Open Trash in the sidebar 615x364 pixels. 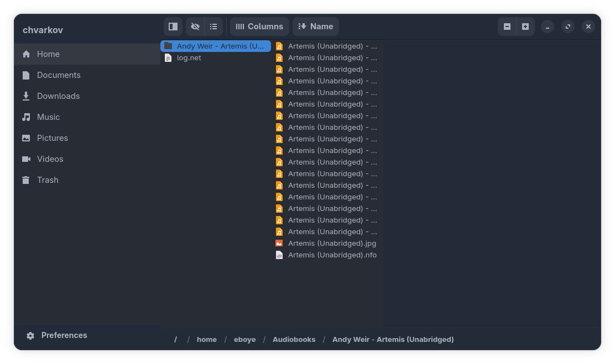pyautogui.click(x=87, y=180)
